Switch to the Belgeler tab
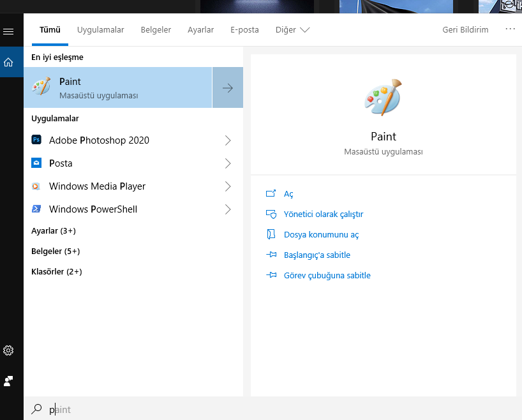 tap(156, 30)
